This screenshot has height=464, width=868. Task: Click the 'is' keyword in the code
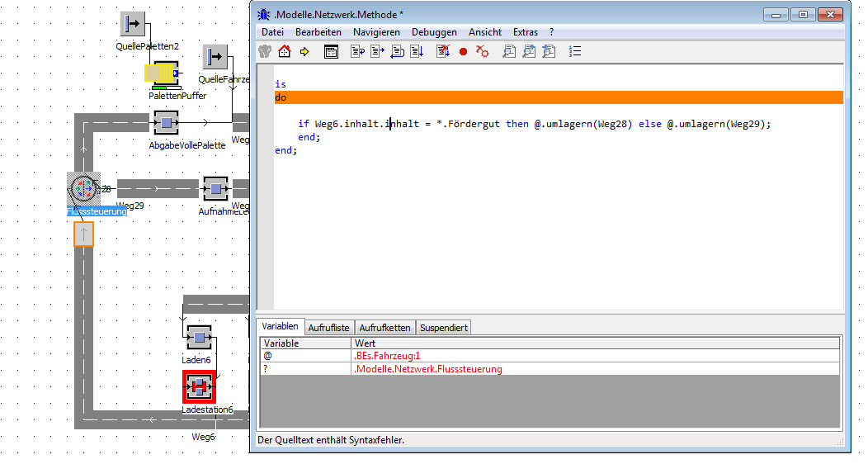coord(281,84)
